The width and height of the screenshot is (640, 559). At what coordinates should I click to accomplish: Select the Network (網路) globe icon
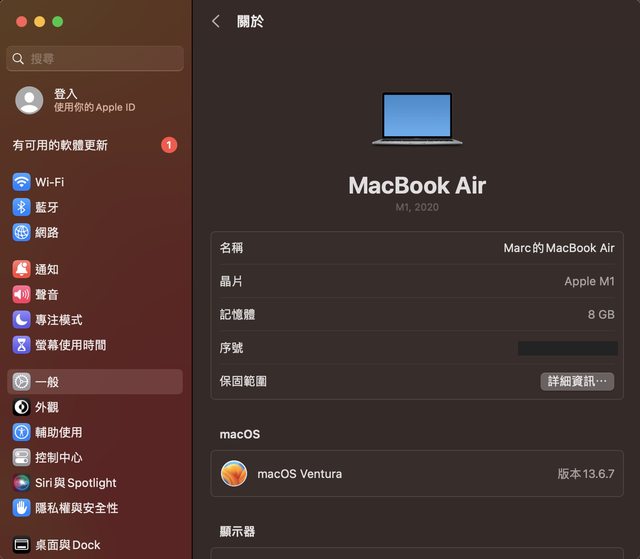(21, 233)
